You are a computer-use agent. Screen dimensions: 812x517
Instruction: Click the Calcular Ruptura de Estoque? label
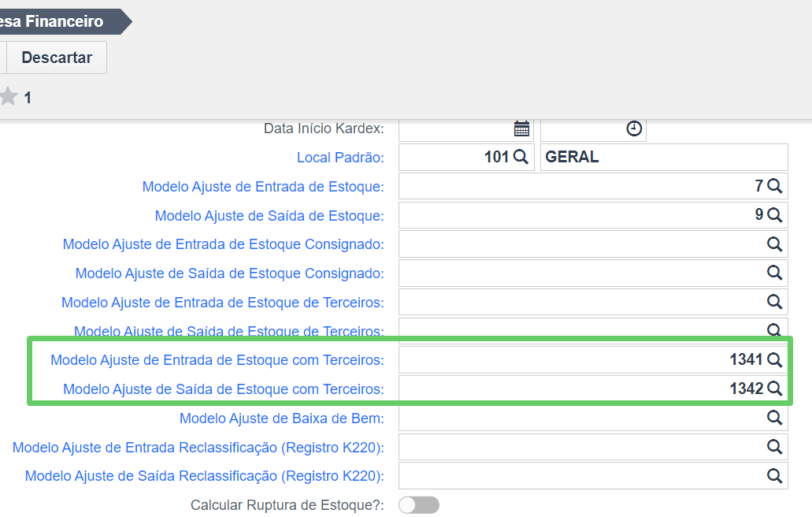pyautogui.click(x=287, y=505)
